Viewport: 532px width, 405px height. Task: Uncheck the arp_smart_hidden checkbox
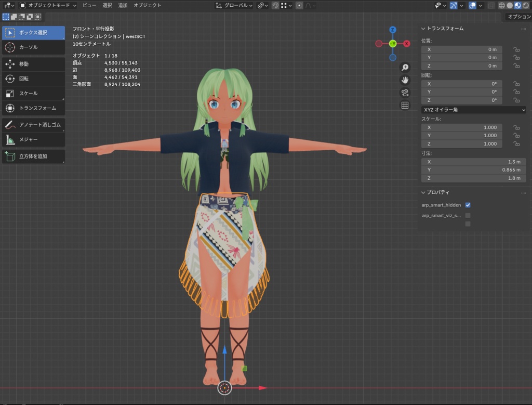point(468,205)
